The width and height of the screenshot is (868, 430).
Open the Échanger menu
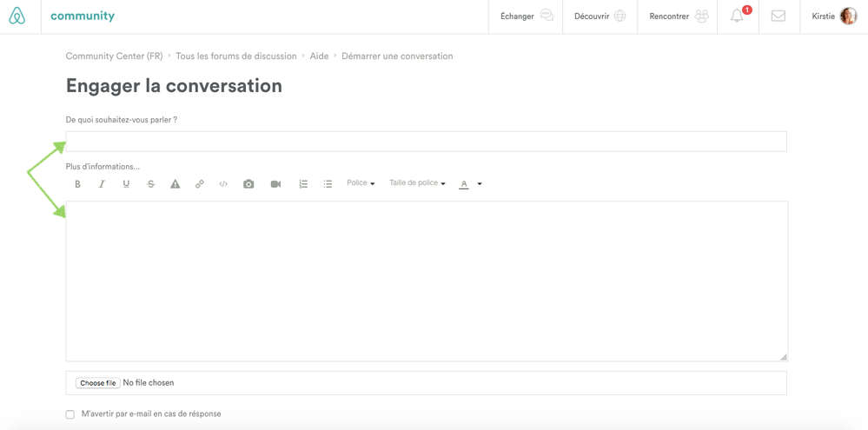pyautogui.click(x=526, y=17)
